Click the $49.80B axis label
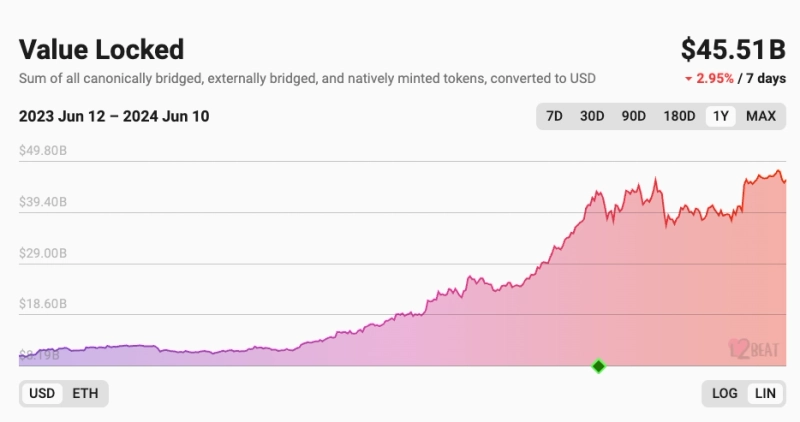This screenshot has height=422, width=800. (x=43, y=151)
